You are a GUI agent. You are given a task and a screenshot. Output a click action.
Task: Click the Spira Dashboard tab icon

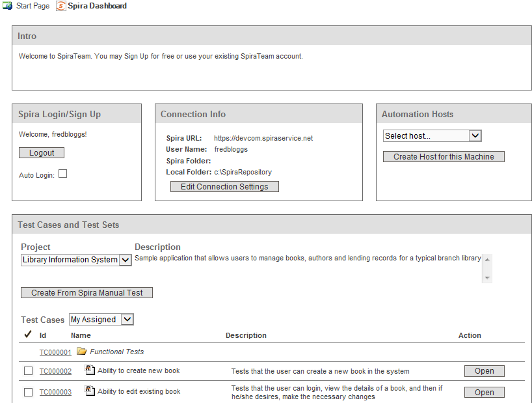coord(60,6)
